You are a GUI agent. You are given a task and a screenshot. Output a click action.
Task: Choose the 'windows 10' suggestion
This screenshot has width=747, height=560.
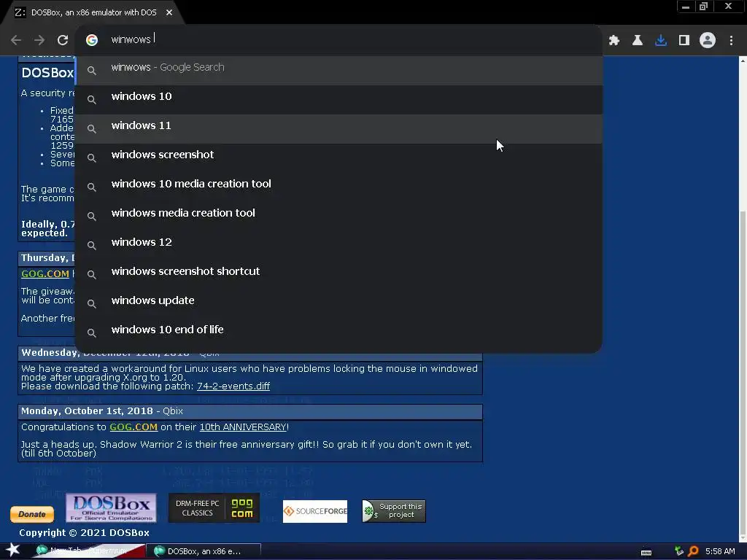point(339,99)
